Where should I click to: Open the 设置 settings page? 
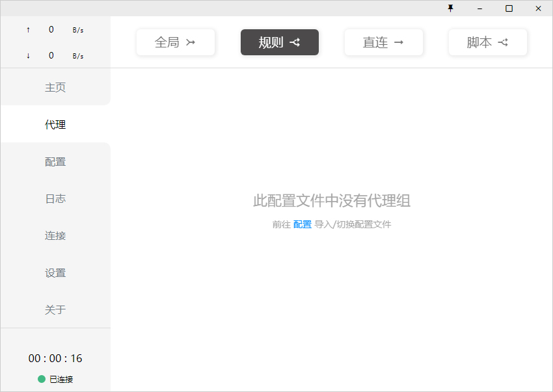55,272
